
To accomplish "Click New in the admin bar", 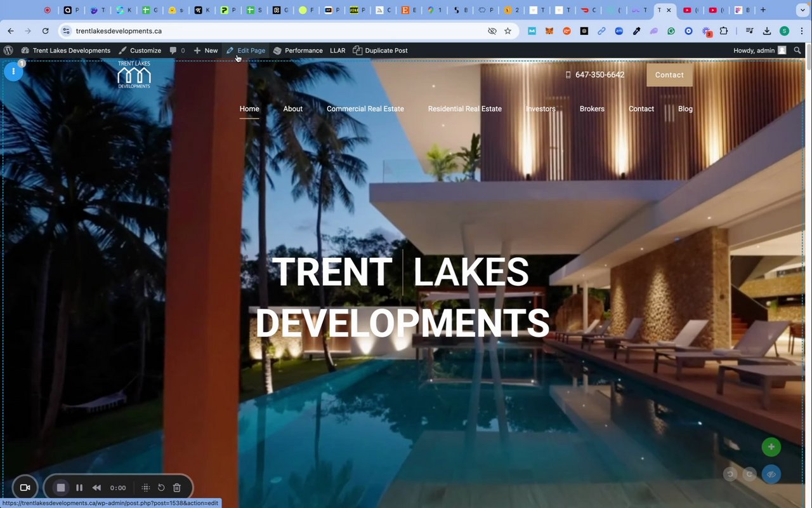I will coord(206,50).
